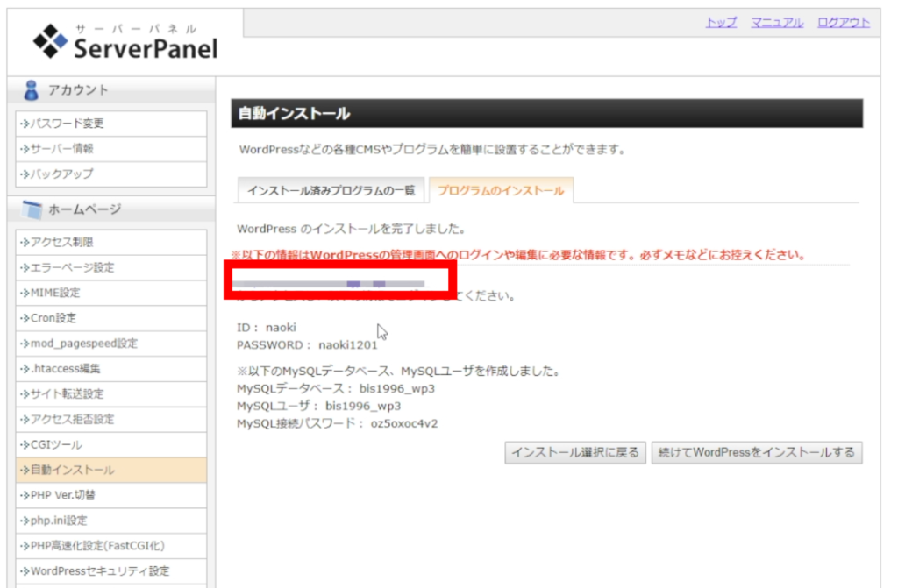Open php.ini設定 menu item

111,520
